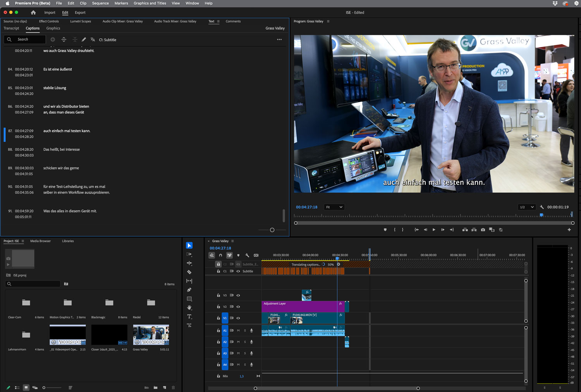Click the Captions panel search field

[x=25, y=40]
